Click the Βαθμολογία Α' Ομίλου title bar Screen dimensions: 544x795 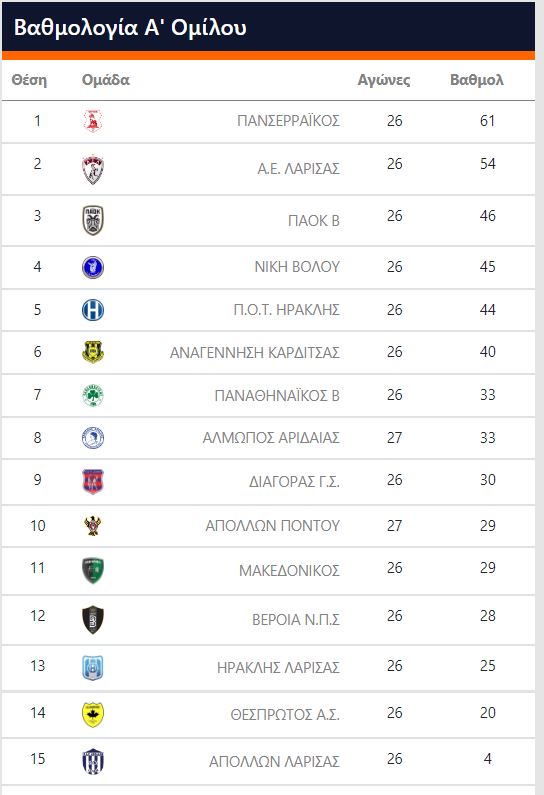click(x=268, y=27)
